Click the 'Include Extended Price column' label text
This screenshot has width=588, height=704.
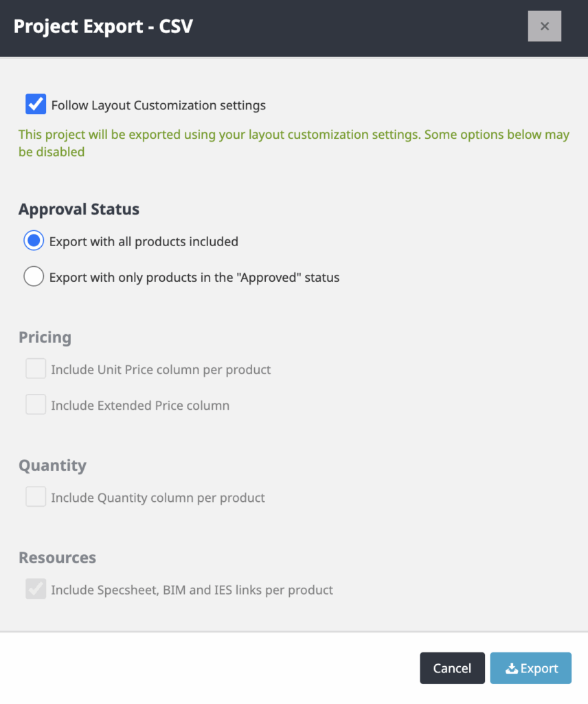click(x=140, y=406)
